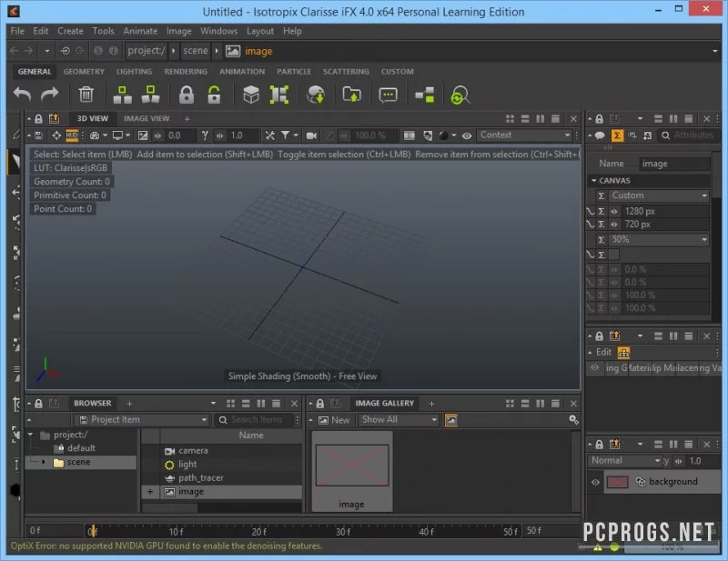Click the orange gallery view icon beside Show All

coord(450,420)
